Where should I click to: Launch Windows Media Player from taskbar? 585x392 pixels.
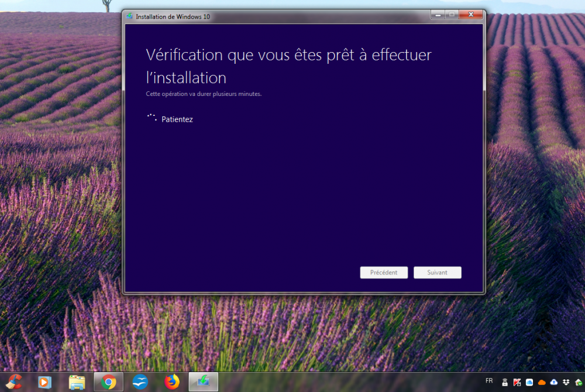coord(44,382)
